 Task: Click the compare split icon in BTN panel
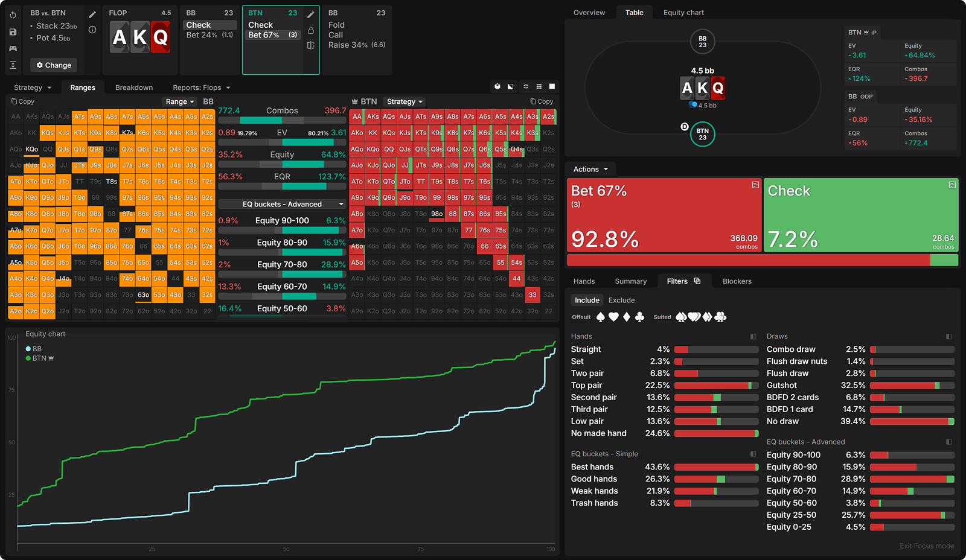(311, 45)
